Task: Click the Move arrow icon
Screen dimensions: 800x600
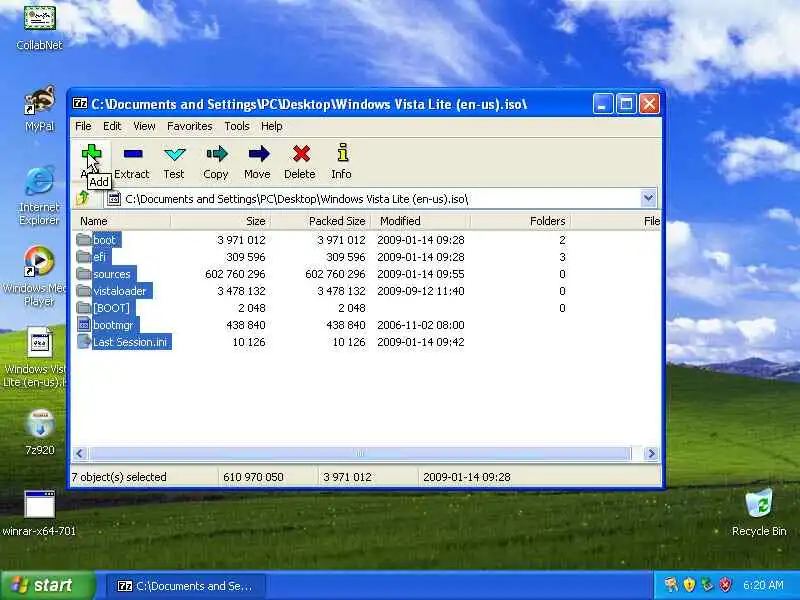Action: point(259,153)
